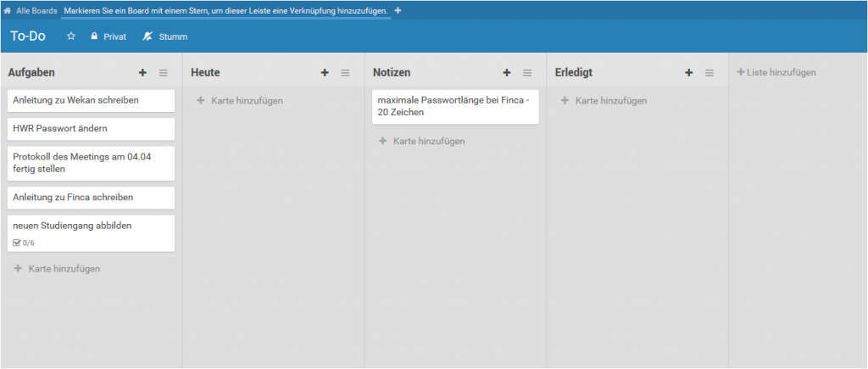Star the To-Do board
This screenshot has width=868, height=369.
(71, 36)
